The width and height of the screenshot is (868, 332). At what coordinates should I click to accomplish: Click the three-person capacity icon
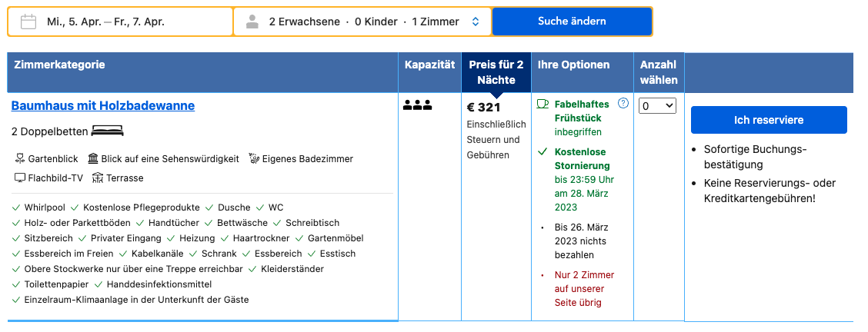(x=417, y=105)
